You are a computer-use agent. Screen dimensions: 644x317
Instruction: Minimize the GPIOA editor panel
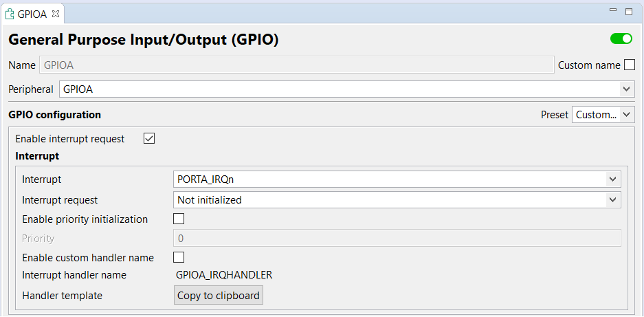click(613, 11)
